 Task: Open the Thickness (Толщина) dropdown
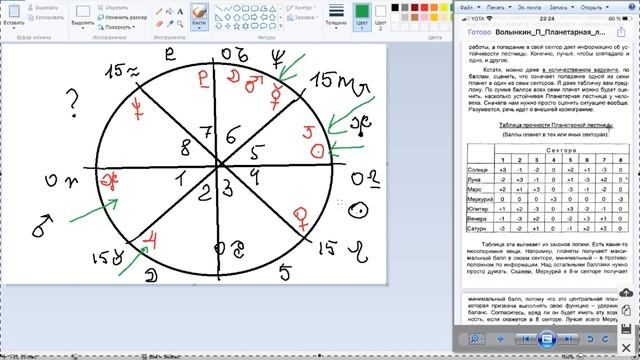coord(336,17)
